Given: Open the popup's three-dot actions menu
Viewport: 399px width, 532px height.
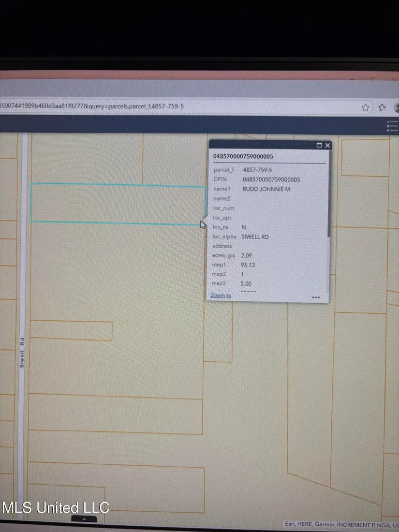Looking at the screenshot, I should pos(316,297).
